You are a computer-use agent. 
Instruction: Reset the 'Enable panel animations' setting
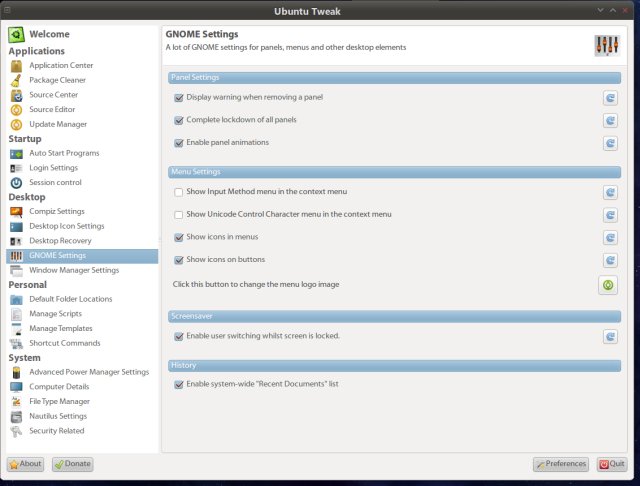(609, 143)
